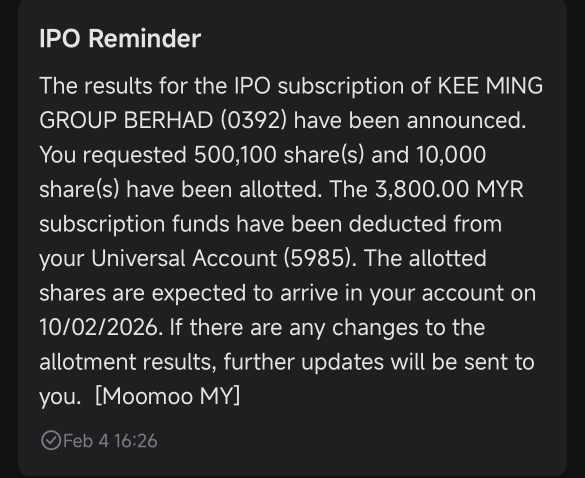Tap the 500,100 requested shares figure

(x=235, y=155)
